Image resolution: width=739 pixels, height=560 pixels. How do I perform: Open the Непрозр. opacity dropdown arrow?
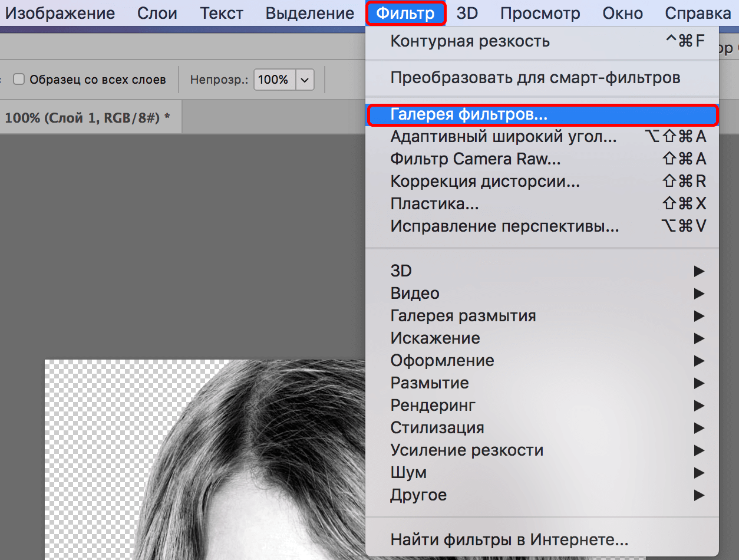[x=305, y=80]
